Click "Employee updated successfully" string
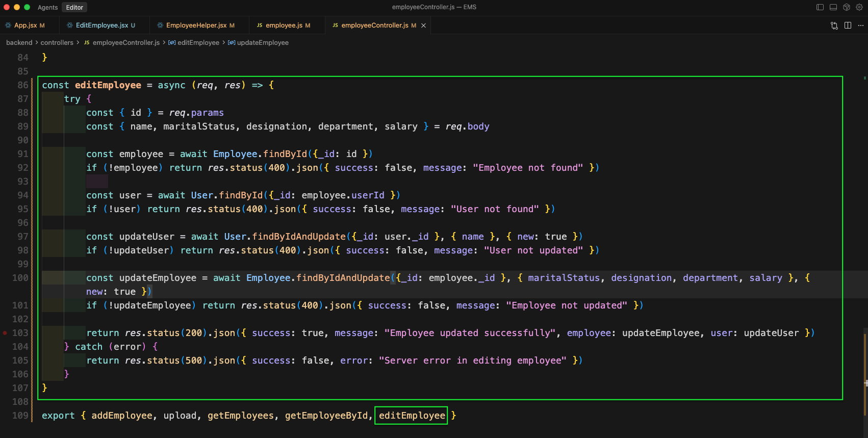This screenshot has height=438, width=868. (x=470, y=333)
